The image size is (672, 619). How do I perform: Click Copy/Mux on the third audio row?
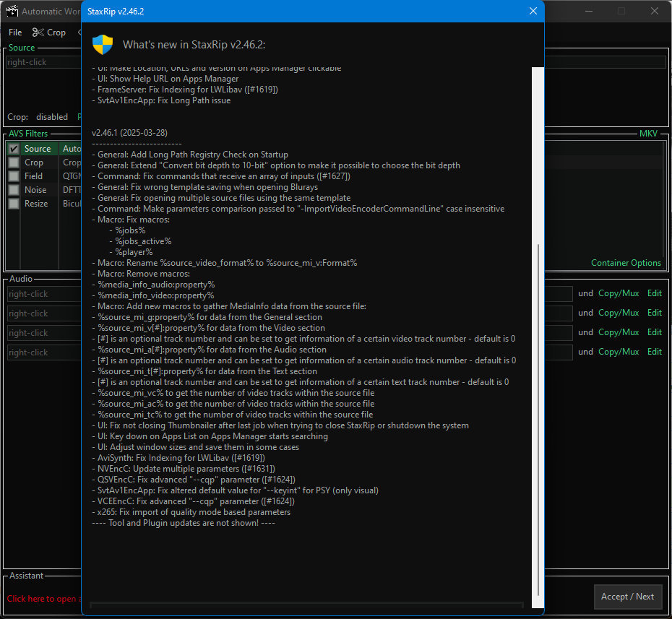coord(619,332)
